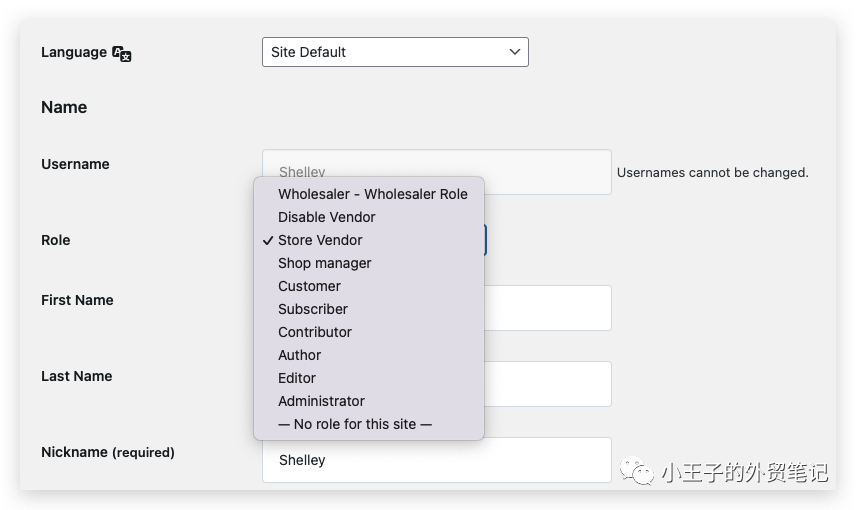Click the Role field label
856x510 pixels.
56,240
